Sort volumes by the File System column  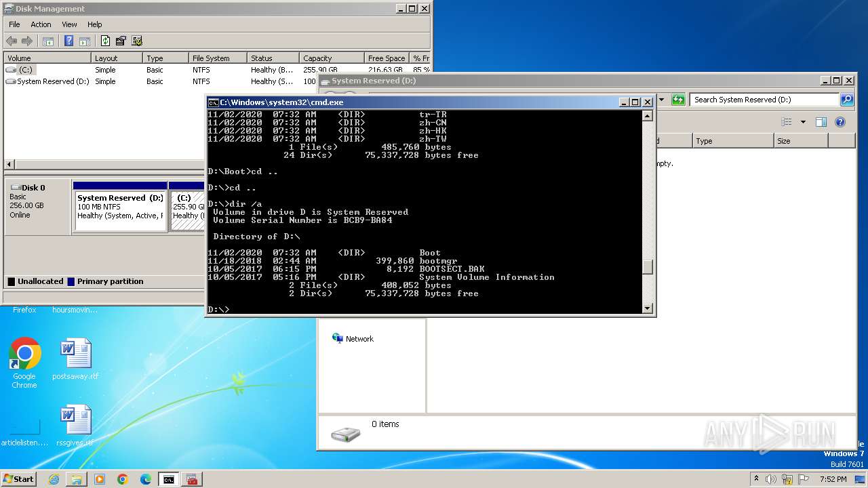217,58
